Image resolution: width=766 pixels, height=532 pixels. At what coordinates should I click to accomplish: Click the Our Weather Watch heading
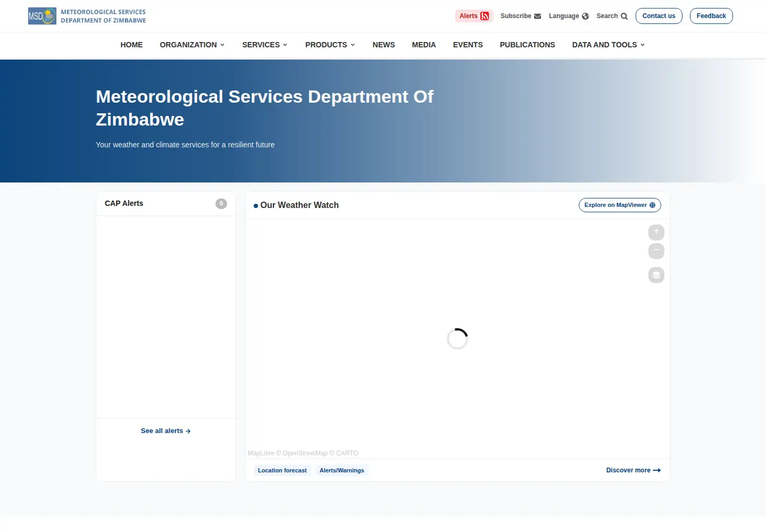point(299,205)
